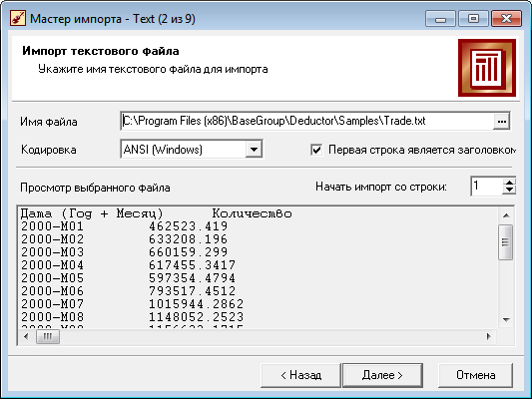Click the Далее button
The width and height of the screenshot is (532, 399).
pos(382,375)
